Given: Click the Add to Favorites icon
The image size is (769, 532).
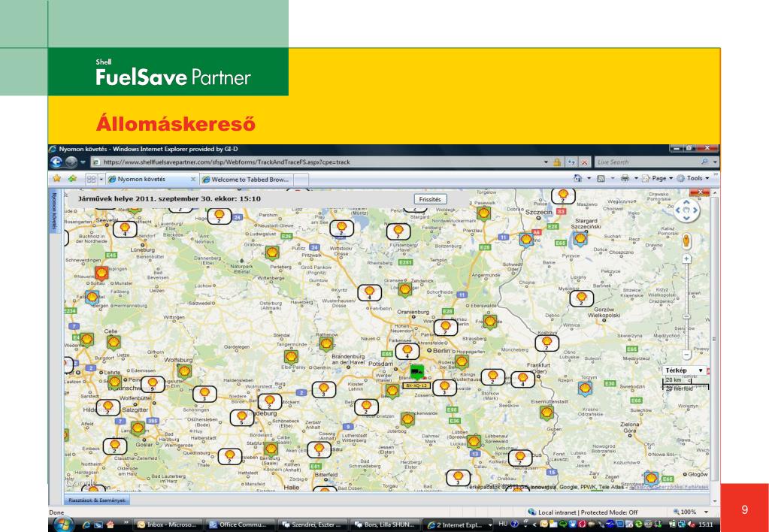Looking at the screenshot, I should click(x=72, y=179).
